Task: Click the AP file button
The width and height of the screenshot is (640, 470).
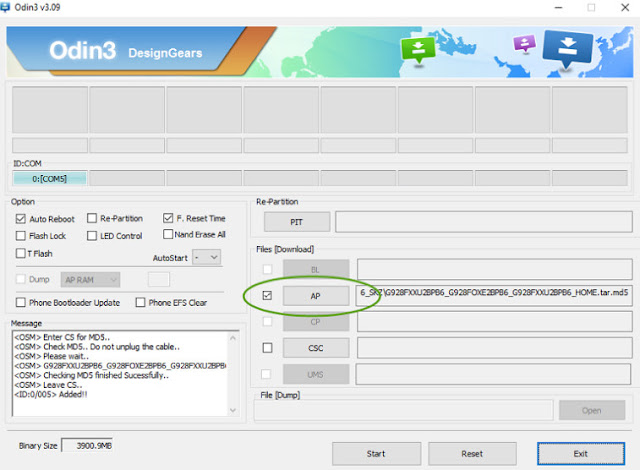Action: 316,296
